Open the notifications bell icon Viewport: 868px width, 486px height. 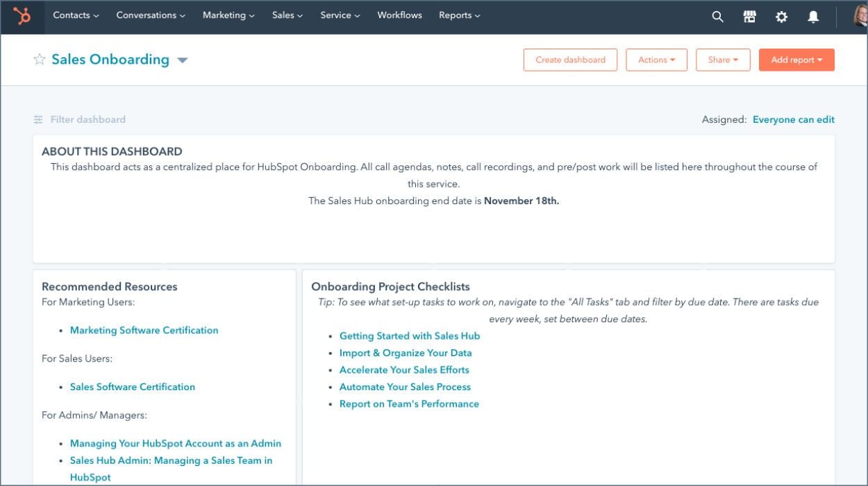pyautogui.click(x=814, y=17)
